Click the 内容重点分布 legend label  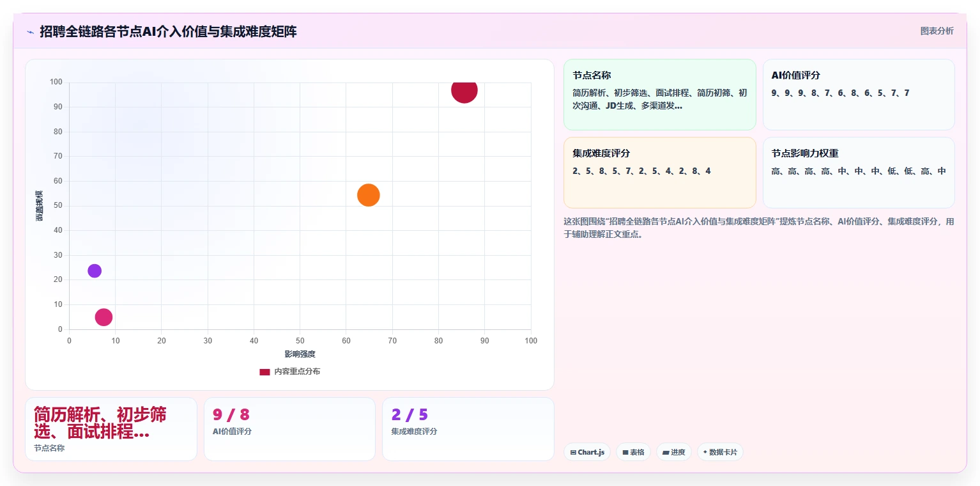[x=297, y=372]
